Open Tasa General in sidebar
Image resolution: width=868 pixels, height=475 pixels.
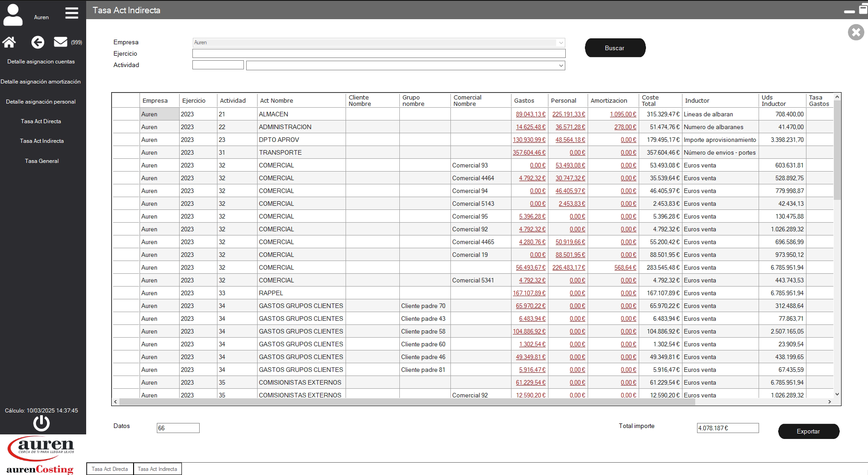click(41, 161)
